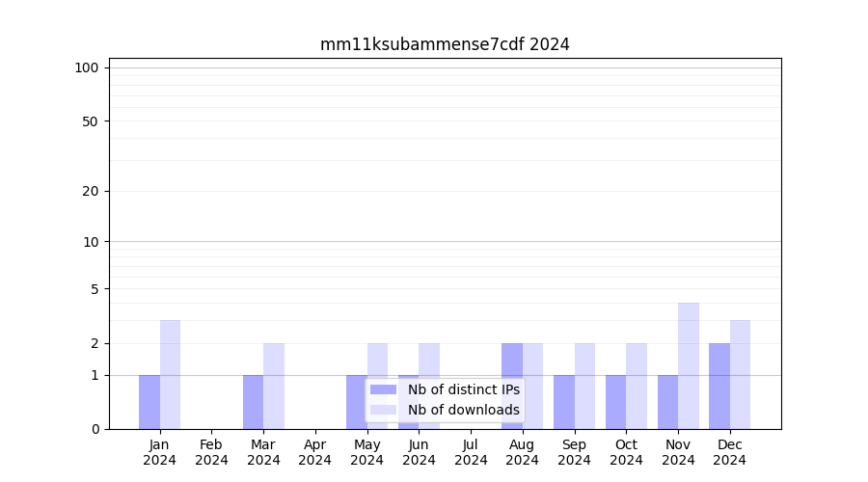Click the 'Apr 2024' x-axis label
The width and height of the screenshot is (868, 482).
(315, 452)
